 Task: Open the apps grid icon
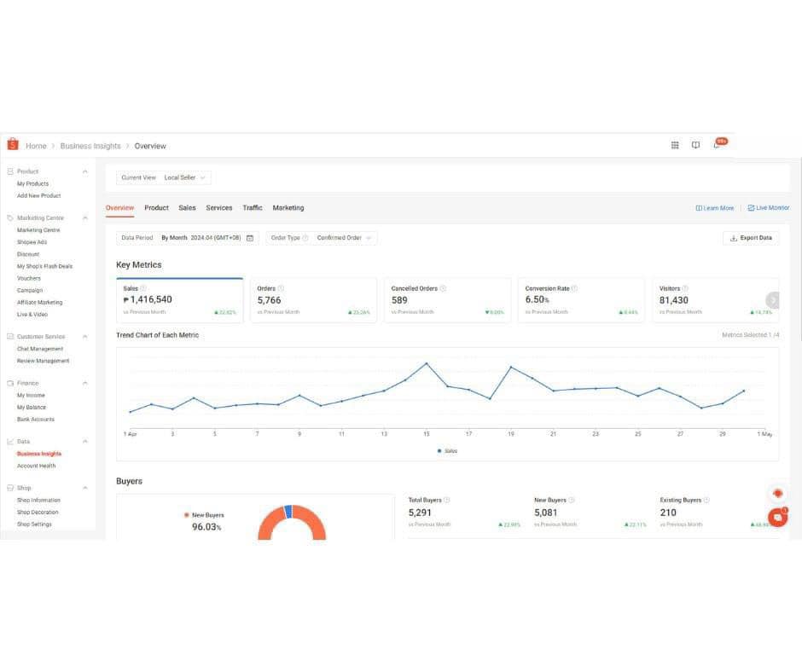click(x=675, y=146)
